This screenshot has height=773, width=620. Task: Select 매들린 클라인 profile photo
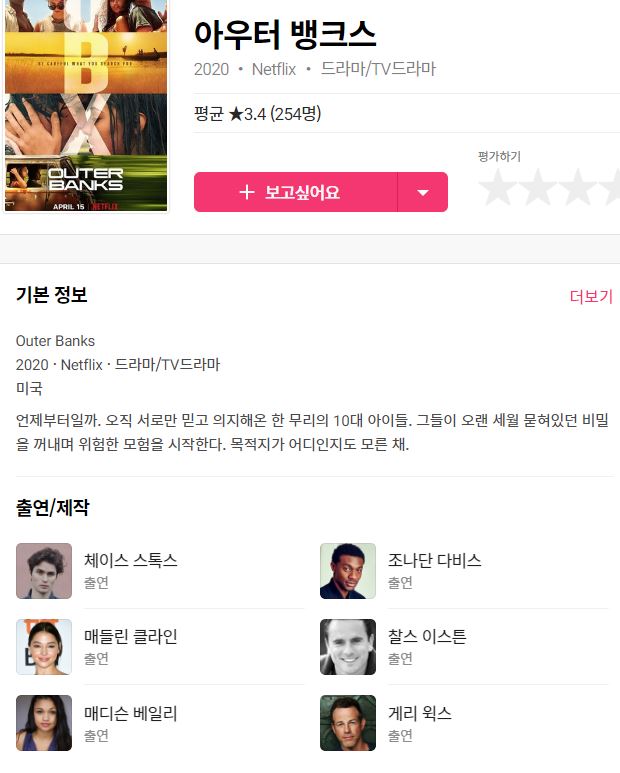pyautogui.click(x=44, y=647)
